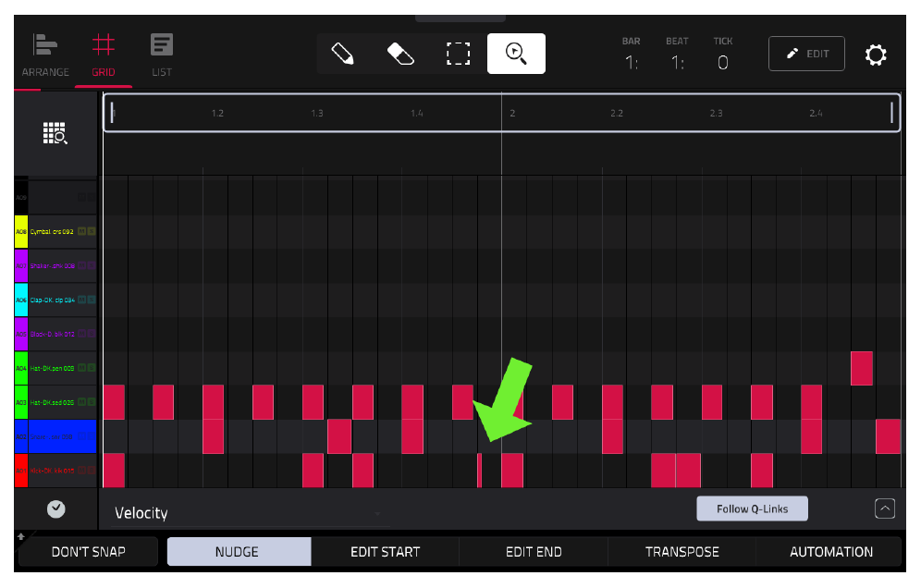Solo the Clap-DK. clp 094 pad
Image resolution: width=921 pixels, height=588 pixels.
click(92, 300)
